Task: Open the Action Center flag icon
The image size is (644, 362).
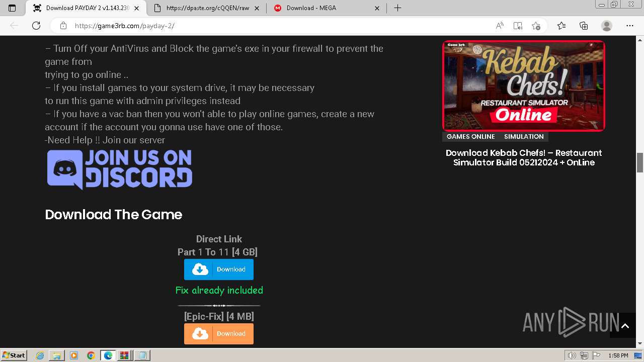Action: 596,355
